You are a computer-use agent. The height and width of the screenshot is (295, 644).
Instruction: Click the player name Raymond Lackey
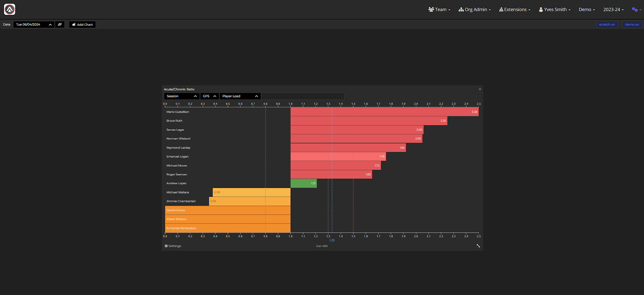pyautogui.click(x=178, y=148)
